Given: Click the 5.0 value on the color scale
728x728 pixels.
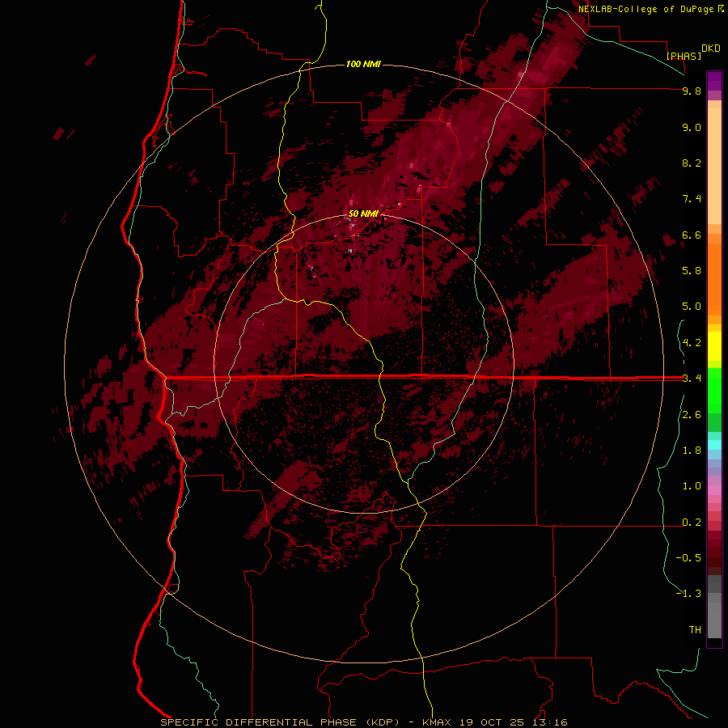Looking at the screenshot, I should 692,307.
